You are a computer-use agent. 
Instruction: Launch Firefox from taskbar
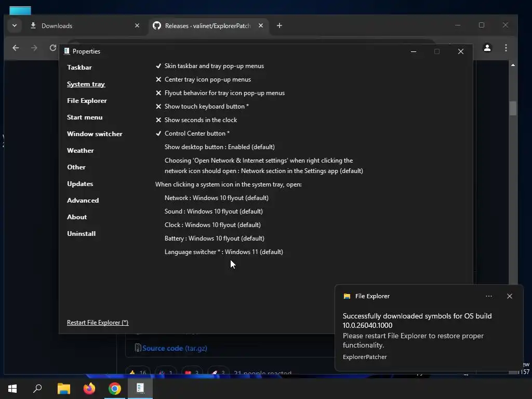pos(89,389)
